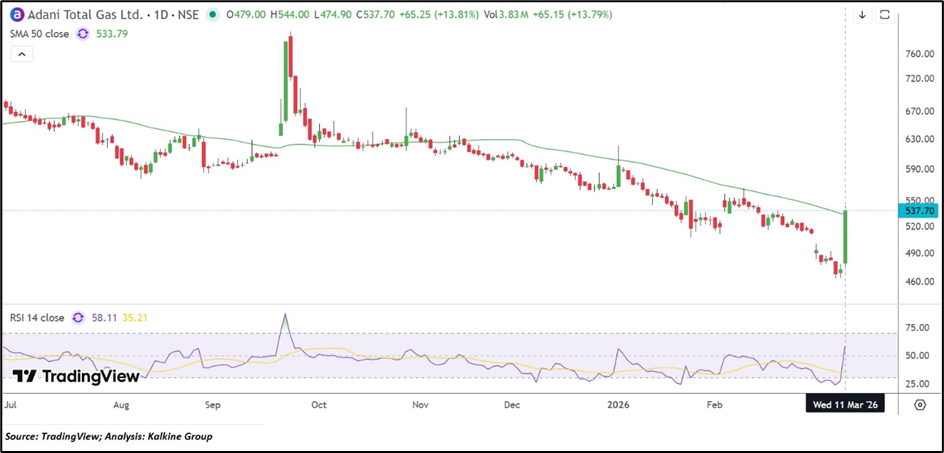Viewport: 944px width, 453px height.
Task: Click the Oct label on the time axis
Action: (319, 406)
